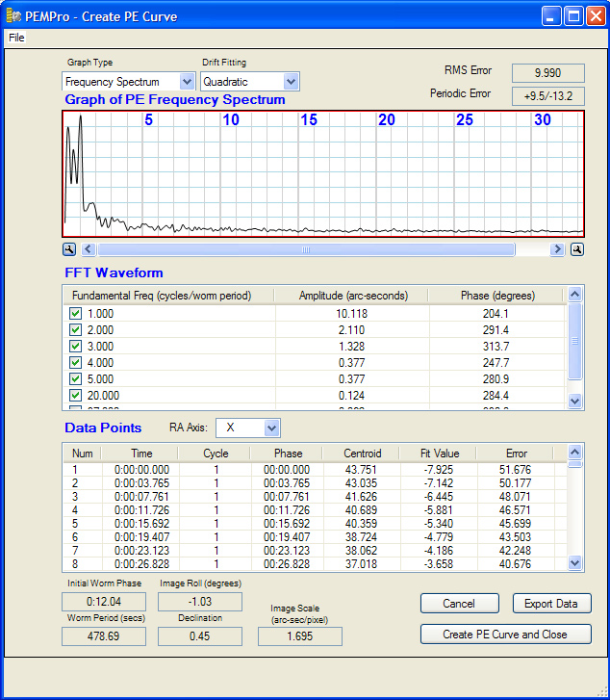The height and width of the screenshot is (700, 610).
Task: Click time cell 0:00:15.692
Action: click(x=141, y=523)
